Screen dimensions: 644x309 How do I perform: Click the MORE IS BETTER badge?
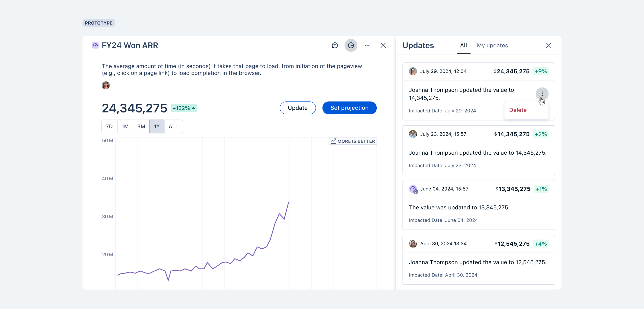[x=353, y=141]
